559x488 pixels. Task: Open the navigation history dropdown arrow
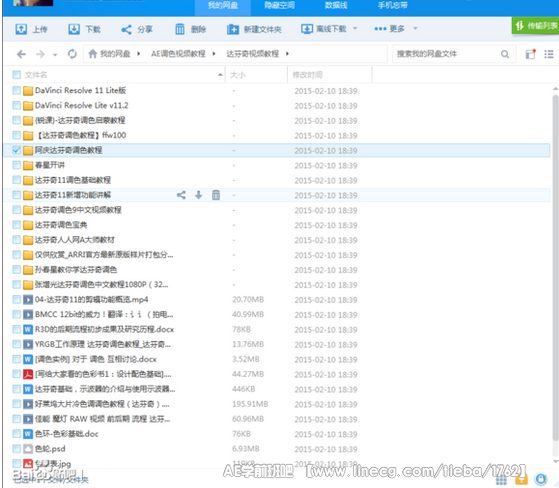click(55, 55)
